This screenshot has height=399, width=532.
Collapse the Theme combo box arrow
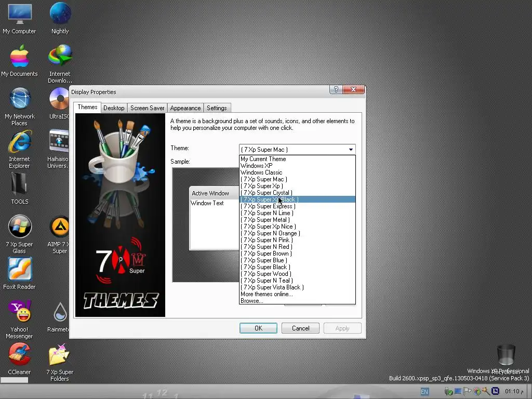(x=351, y=150)
